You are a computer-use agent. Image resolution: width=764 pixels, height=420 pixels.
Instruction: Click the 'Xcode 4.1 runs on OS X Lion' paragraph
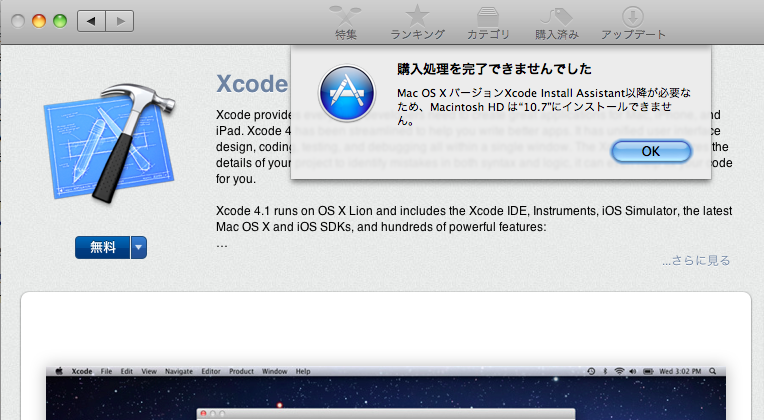click(474, 219)
